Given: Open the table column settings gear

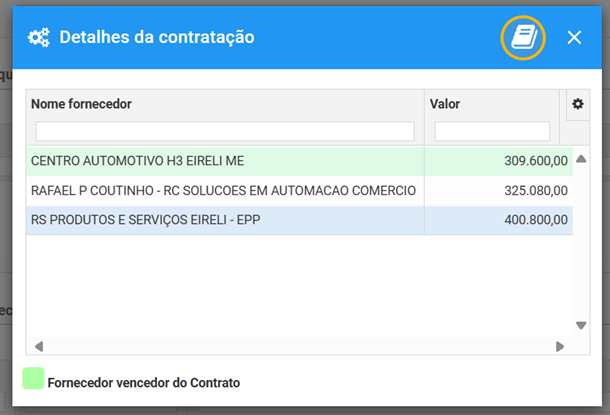Looking at the screenshot, I should coord(578,104).
